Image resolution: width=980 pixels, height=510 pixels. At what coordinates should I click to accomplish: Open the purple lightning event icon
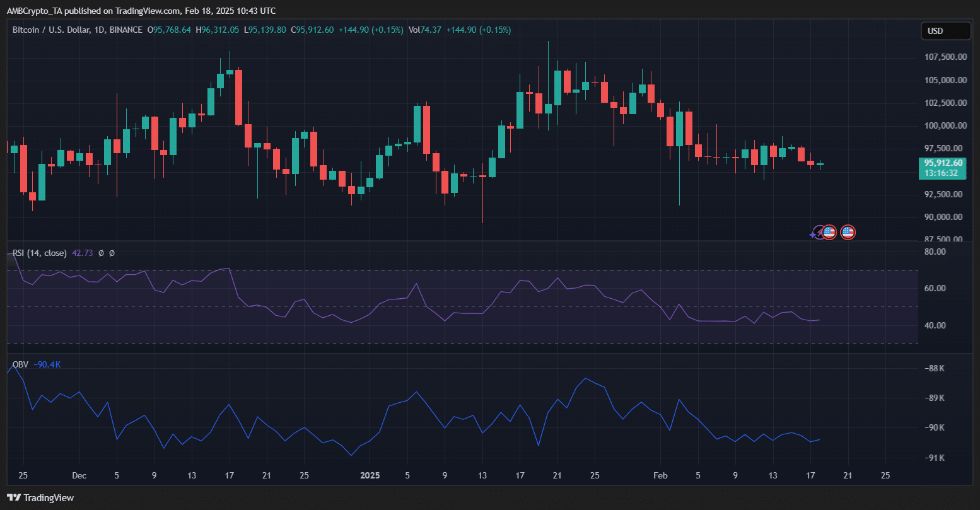(817, 233)
